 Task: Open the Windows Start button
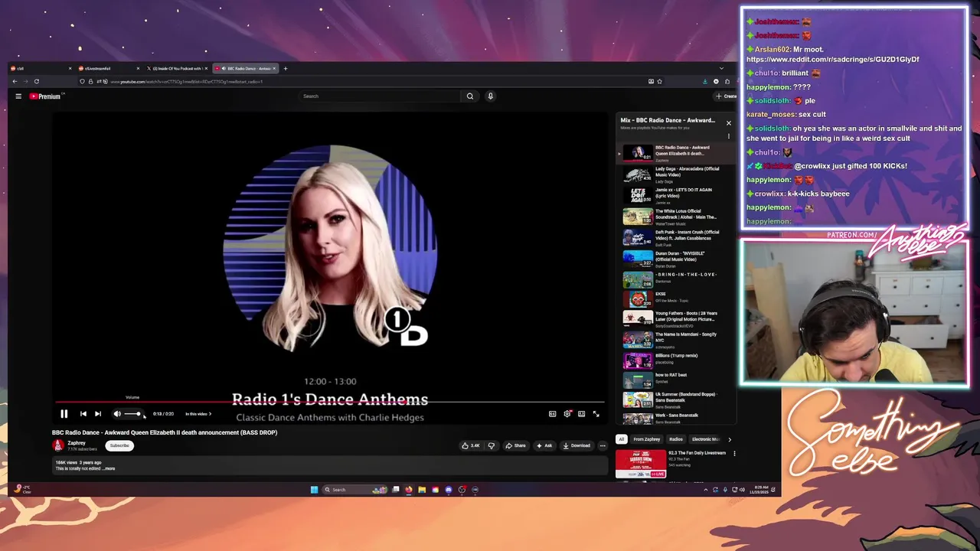314,490
